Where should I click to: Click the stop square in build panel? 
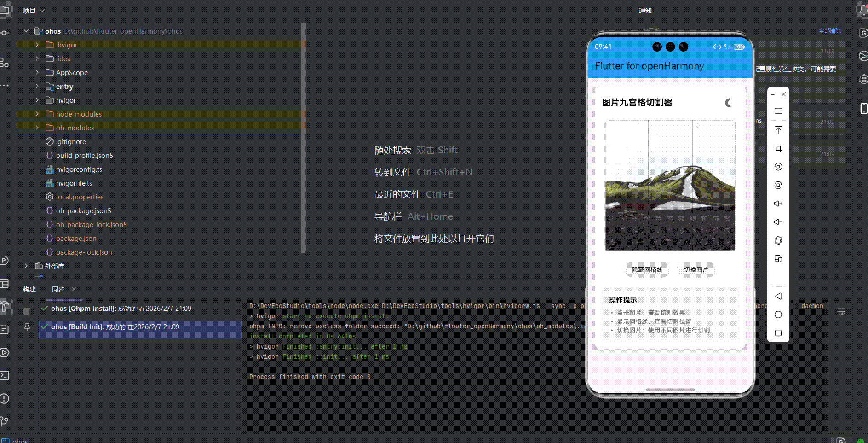point(27,311)
